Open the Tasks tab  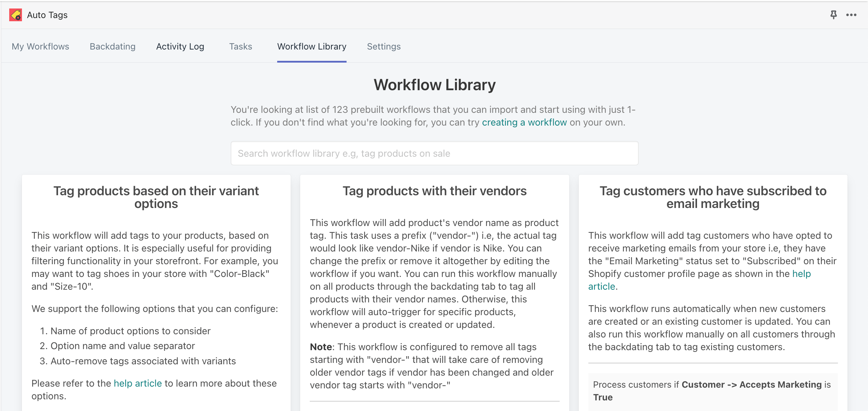(240, 46)
